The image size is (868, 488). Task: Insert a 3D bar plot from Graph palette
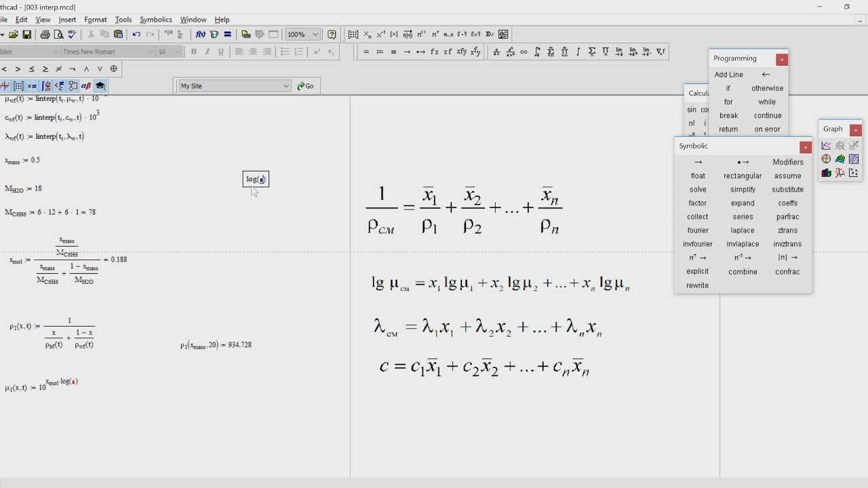coord(826,173)
